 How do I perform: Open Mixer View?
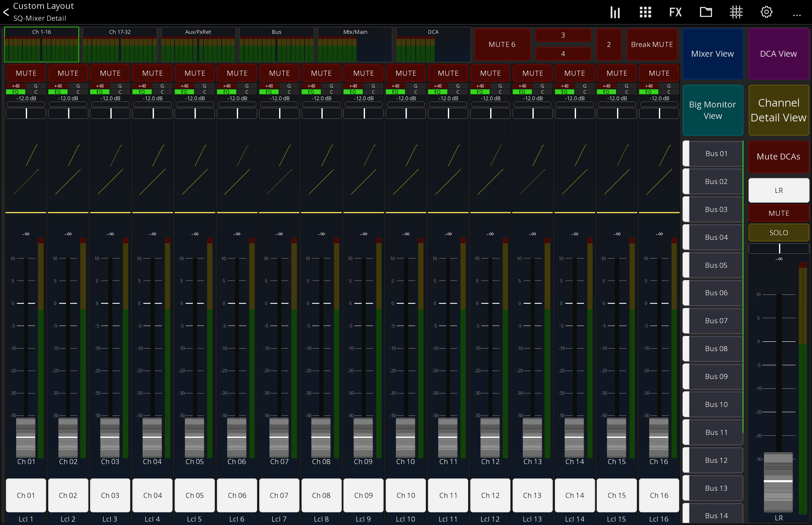(x=713, y=54)
